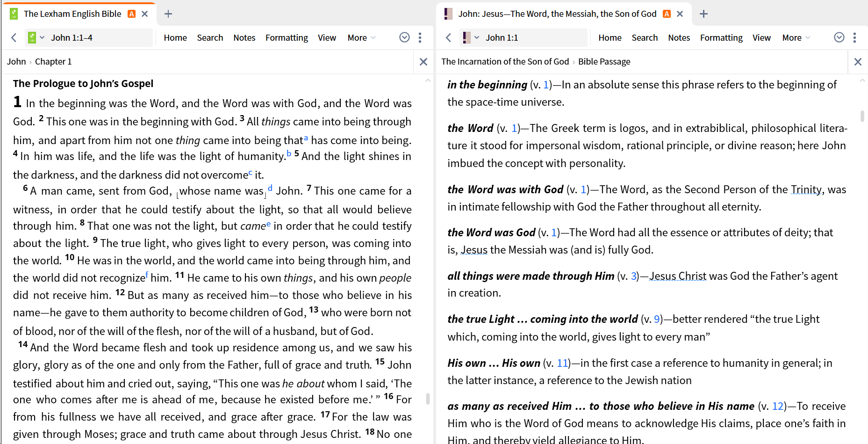This screenshot has width=868, height=444.
Task: Add a new tab beside the John commentary tab
Action: pyautogui.click(x=703, y=14)
